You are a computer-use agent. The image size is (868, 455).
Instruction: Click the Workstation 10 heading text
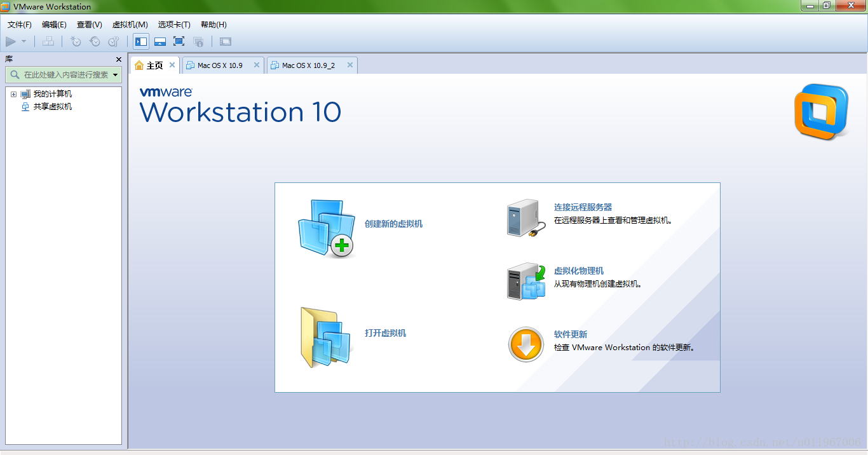(x=240, y=112)
